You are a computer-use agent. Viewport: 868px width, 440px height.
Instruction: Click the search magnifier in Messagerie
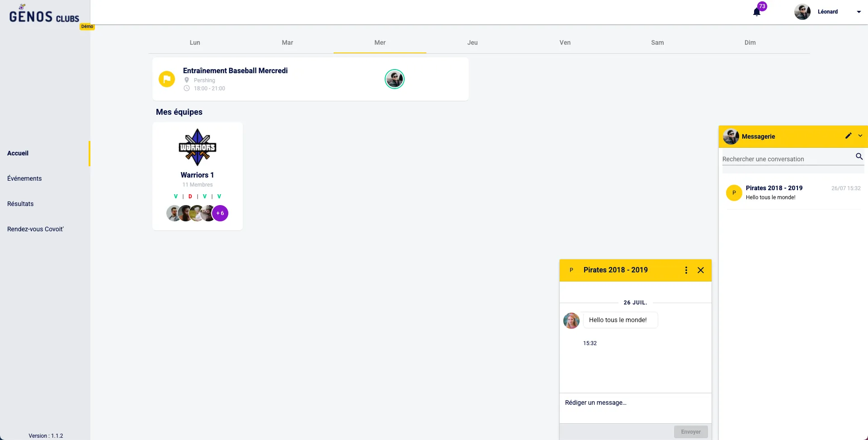pos(859,157)
